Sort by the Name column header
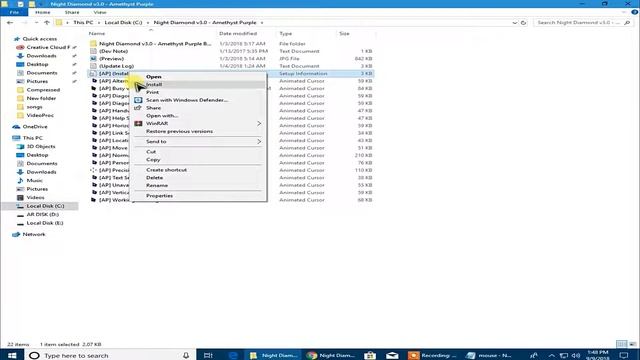The width and height of the screenshot is (640, 360). (x=97, y=33)
